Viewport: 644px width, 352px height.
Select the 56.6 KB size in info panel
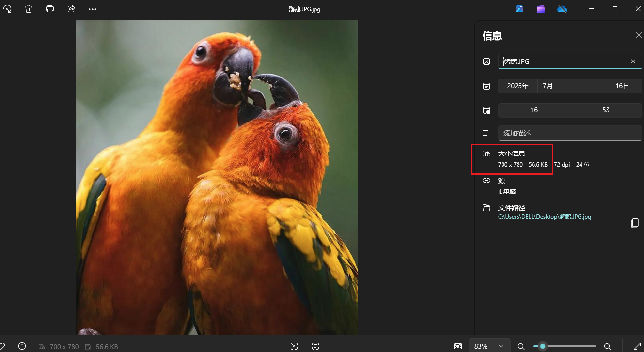[x=538, y=165]
